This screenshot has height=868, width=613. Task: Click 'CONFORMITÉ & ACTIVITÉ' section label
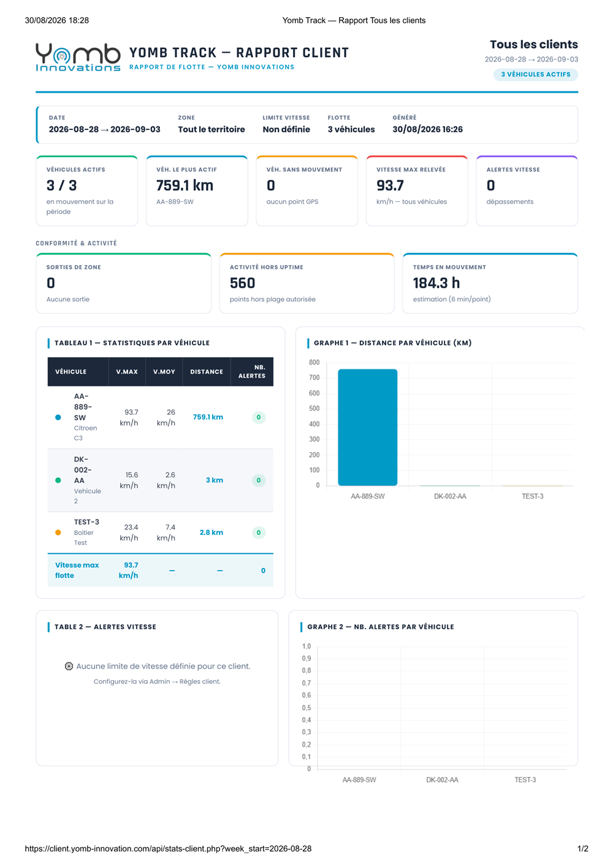[x=77, y=244]
